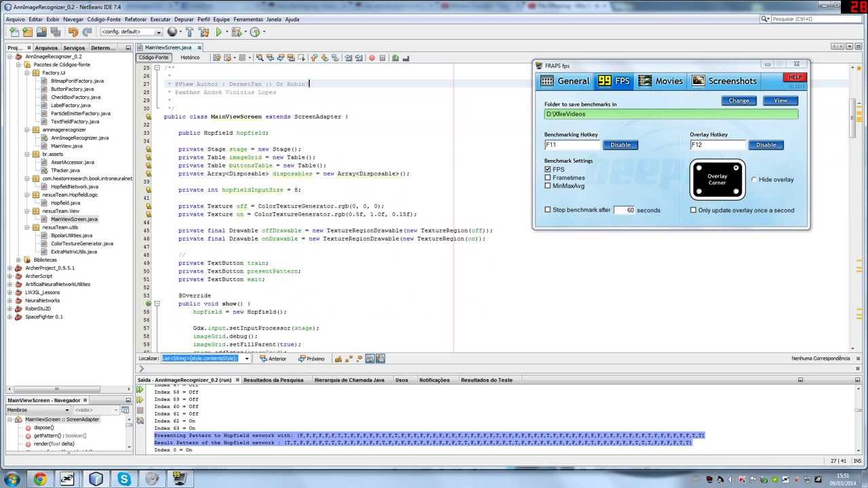Expand the ArcherProject_0.9.5.1 tree node
Viewport: 868px width, 488px height.
click(10, 268)
